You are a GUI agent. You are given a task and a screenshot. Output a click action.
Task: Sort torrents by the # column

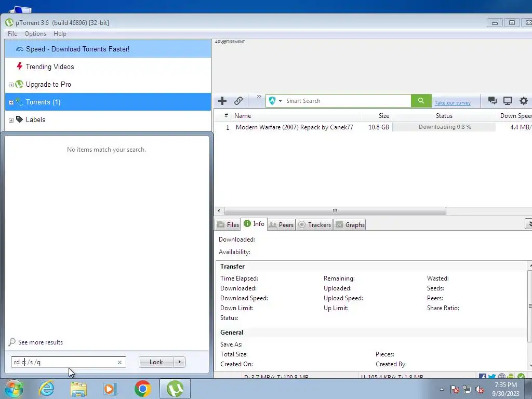click(x=226, y=116)
